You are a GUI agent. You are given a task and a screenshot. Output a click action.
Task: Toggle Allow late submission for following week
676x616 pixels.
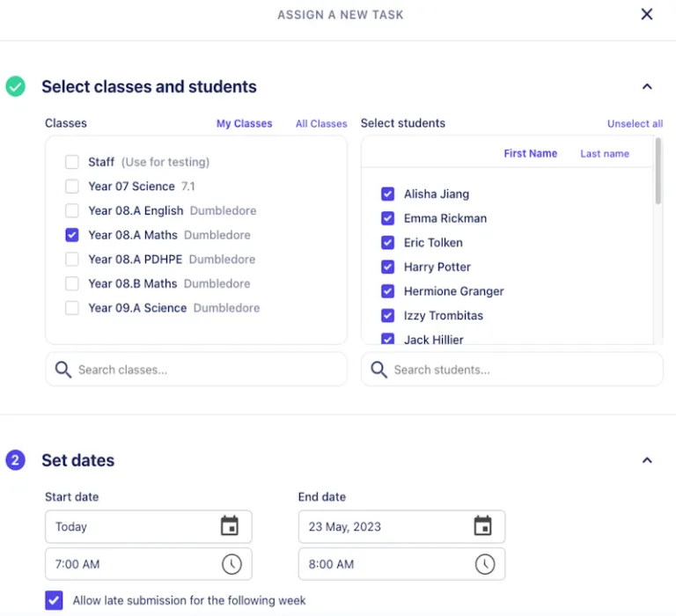coord(55,600)
